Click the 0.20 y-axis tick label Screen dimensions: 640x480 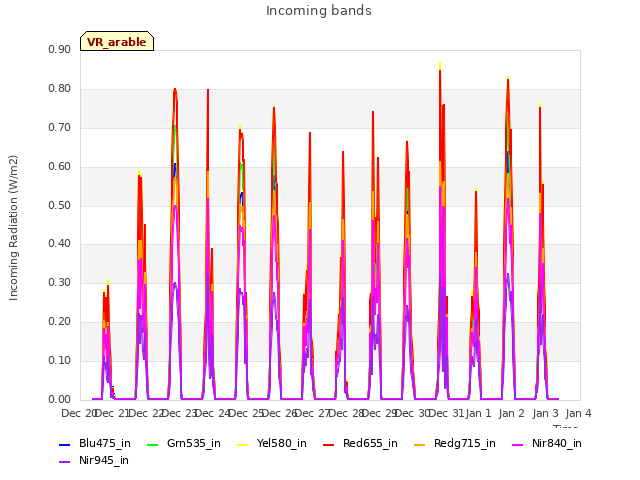point(60,322)
